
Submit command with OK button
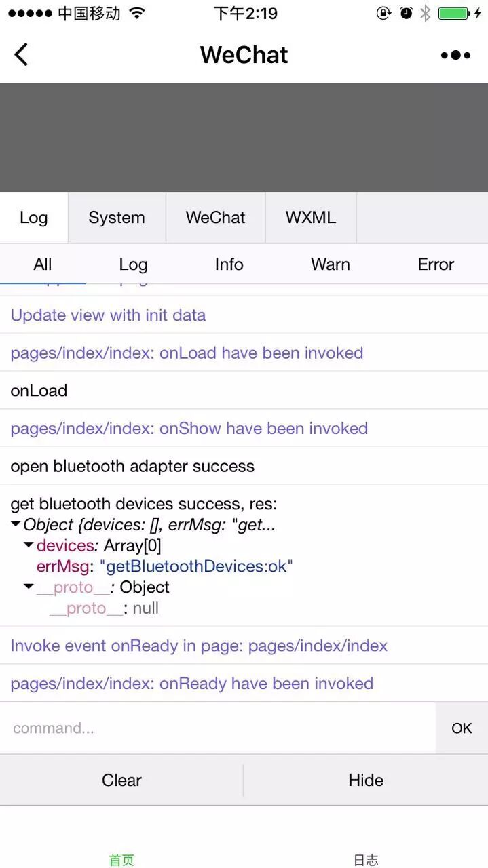click(x=462, y=728)
